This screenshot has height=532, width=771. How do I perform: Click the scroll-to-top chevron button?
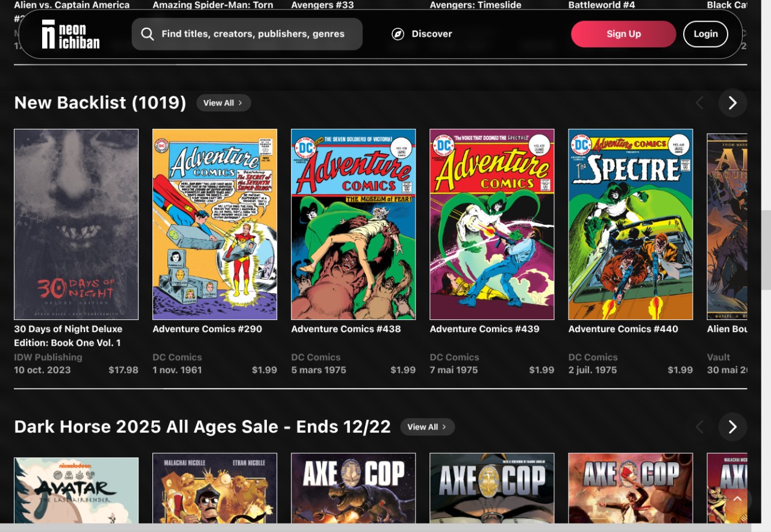[737, 499]
